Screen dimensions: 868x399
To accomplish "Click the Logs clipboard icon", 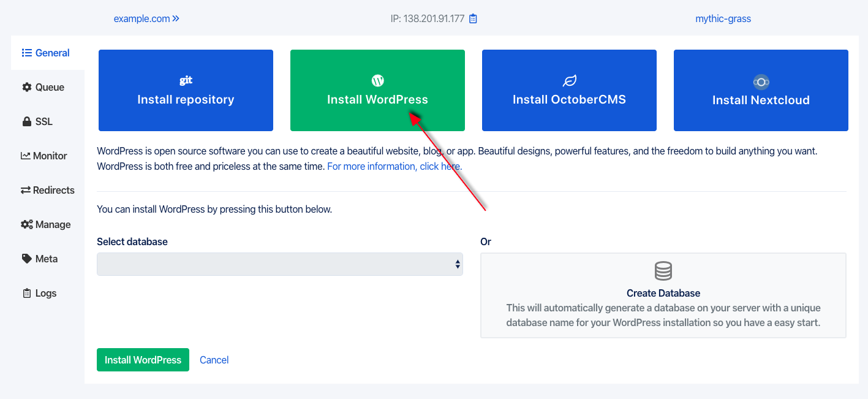I will coord(27,293).
